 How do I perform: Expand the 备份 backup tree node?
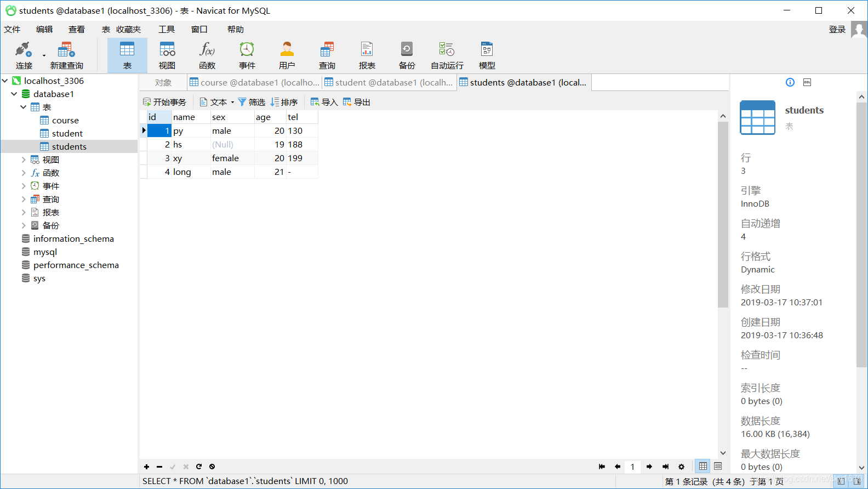pyautogui.click(x=24, y=225)
